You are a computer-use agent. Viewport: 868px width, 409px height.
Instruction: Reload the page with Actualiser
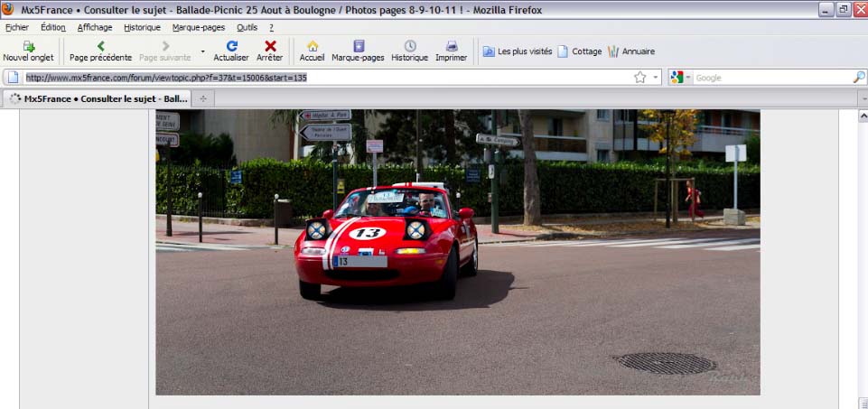coord(231,51)
